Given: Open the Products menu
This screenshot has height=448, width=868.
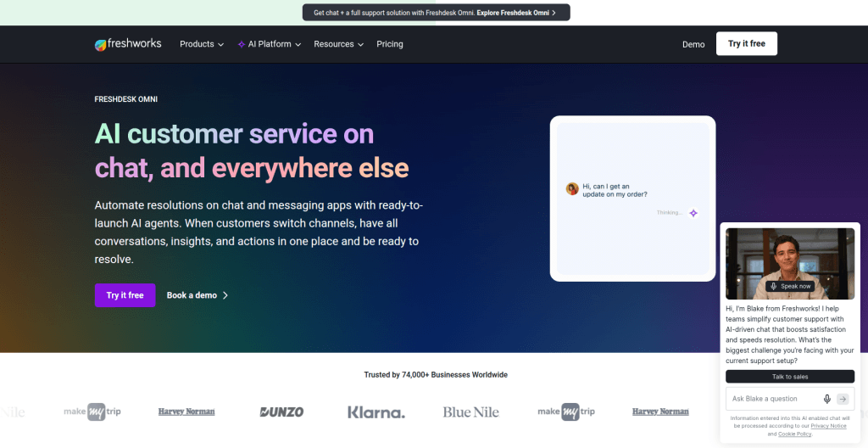Looking at the screenshot, I should 202,44.
